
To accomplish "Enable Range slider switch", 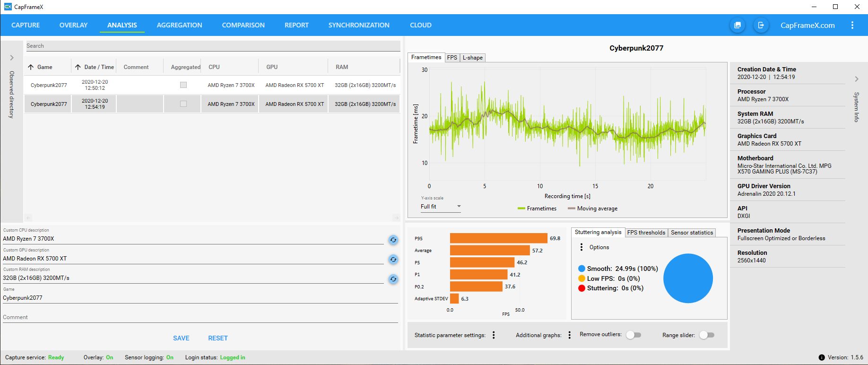I will (707, 335).
